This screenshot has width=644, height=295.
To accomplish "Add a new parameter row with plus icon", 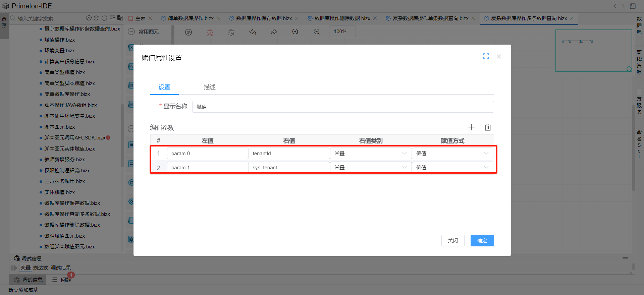I will (471, 127).
